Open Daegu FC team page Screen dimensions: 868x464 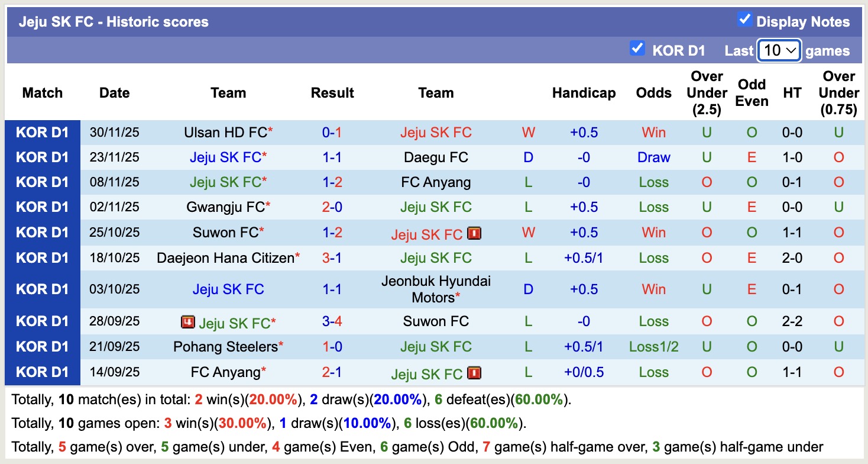[436, 157]
